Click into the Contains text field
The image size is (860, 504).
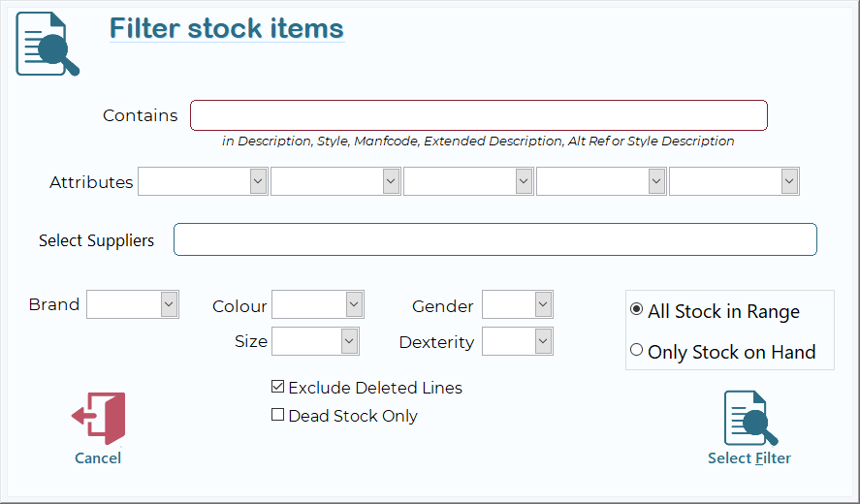click(x=478, y=115)
